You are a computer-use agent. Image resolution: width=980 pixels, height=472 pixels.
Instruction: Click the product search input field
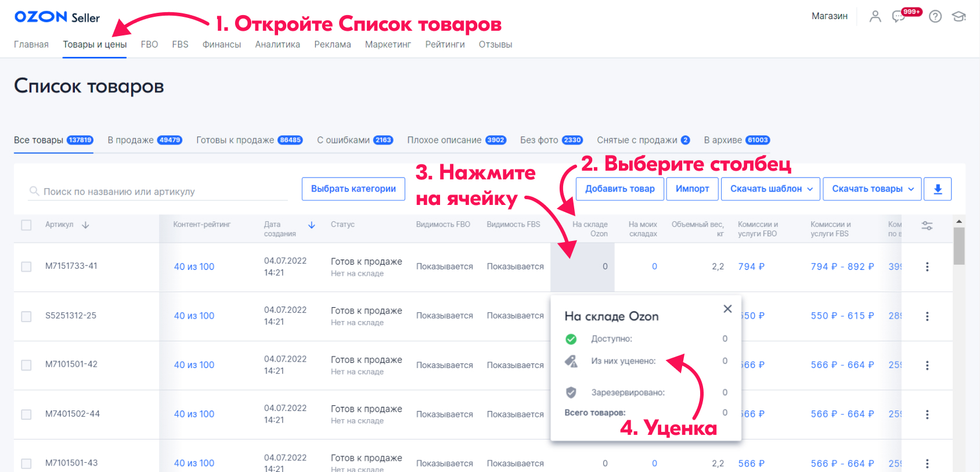pyautogui.click(x=163, y=192)
